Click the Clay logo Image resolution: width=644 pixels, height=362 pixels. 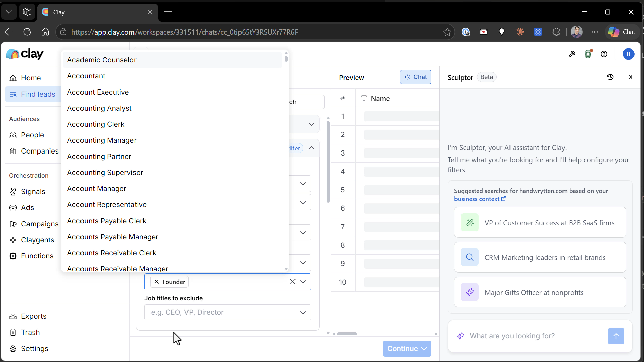click(x=25, y=54)
